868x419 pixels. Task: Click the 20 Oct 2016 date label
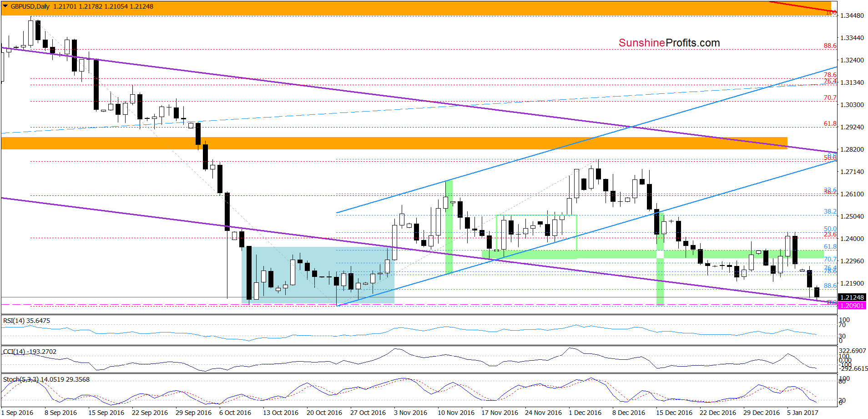[324, 413]
